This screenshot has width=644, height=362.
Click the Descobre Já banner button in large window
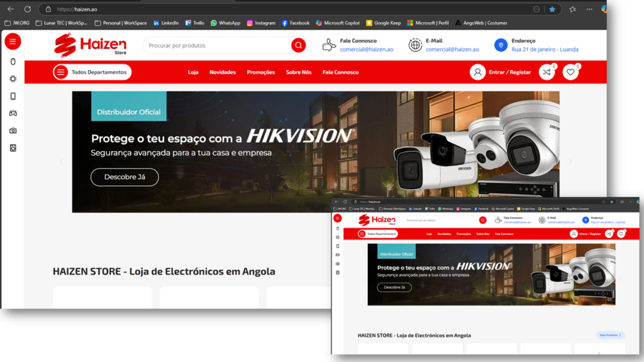click(125, 177)
